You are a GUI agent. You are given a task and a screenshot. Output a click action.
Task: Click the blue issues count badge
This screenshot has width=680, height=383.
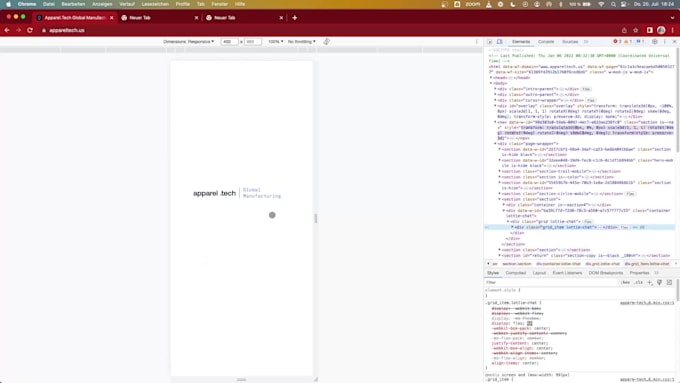640,42
